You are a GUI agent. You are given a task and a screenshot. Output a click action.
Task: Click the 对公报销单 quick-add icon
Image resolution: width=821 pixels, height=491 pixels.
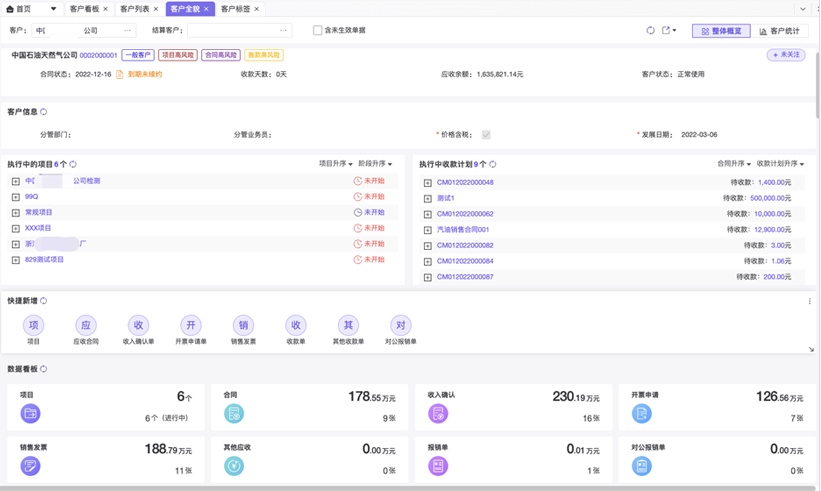pyautogui.click(x=400, y=325)
